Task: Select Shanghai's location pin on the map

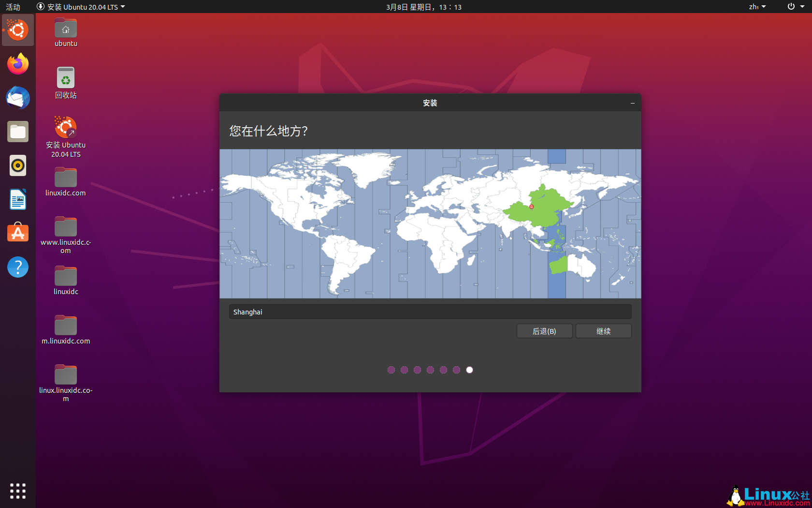Action: coord(531,207)
